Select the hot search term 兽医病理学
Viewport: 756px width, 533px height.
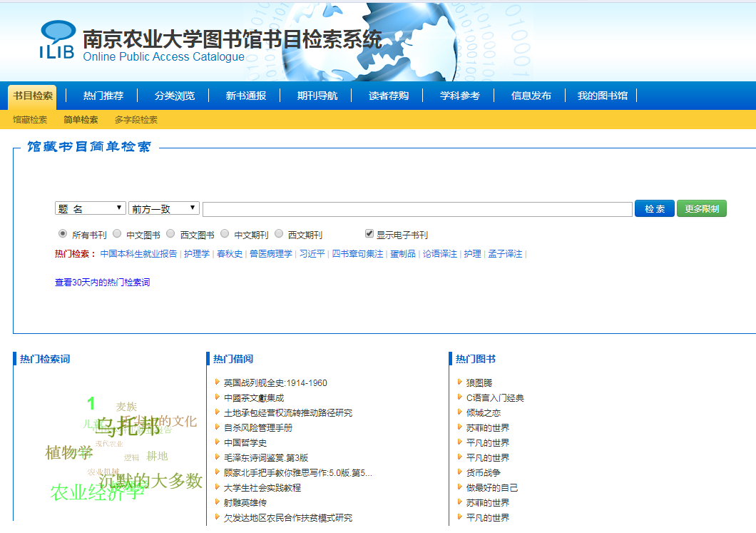point(271,254)
